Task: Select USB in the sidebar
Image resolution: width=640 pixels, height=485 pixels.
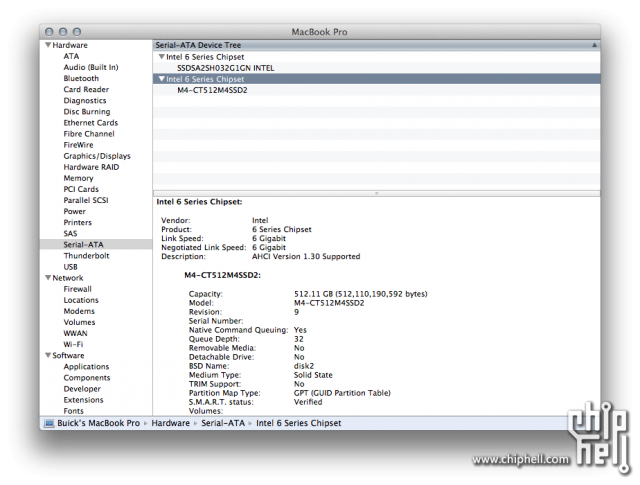Action: 70,267
